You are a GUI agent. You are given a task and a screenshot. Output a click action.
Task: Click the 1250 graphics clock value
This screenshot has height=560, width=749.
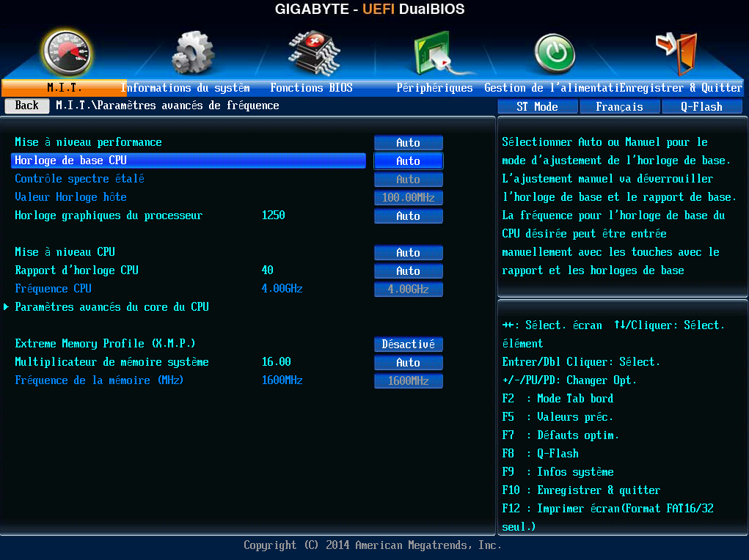coord(273,215)
